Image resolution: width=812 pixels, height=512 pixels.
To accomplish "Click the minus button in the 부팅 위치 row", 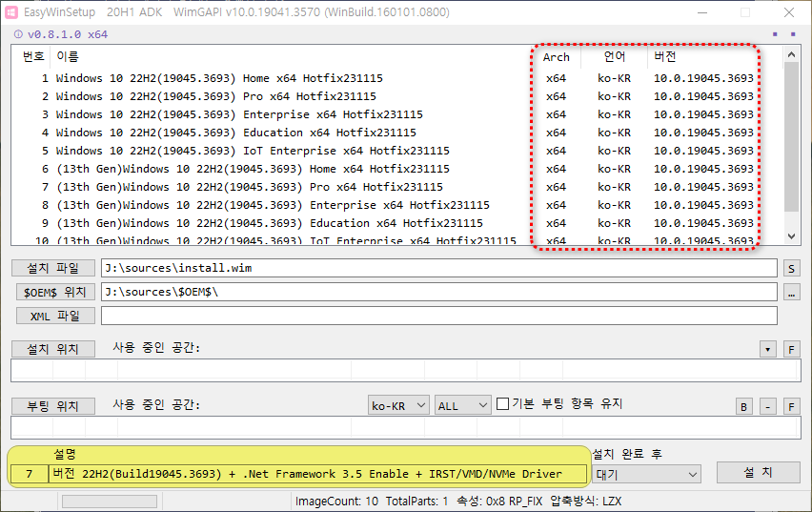I will point(767,406).
